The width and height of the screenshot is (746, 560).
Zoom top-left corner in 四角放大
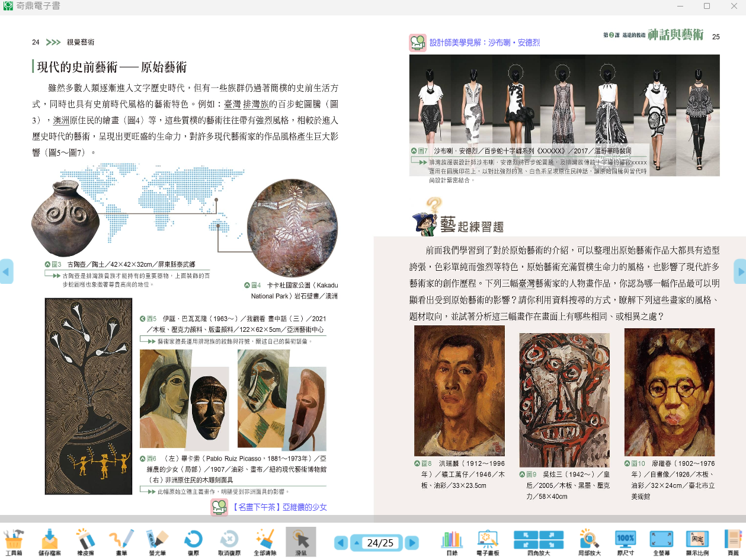526,535
